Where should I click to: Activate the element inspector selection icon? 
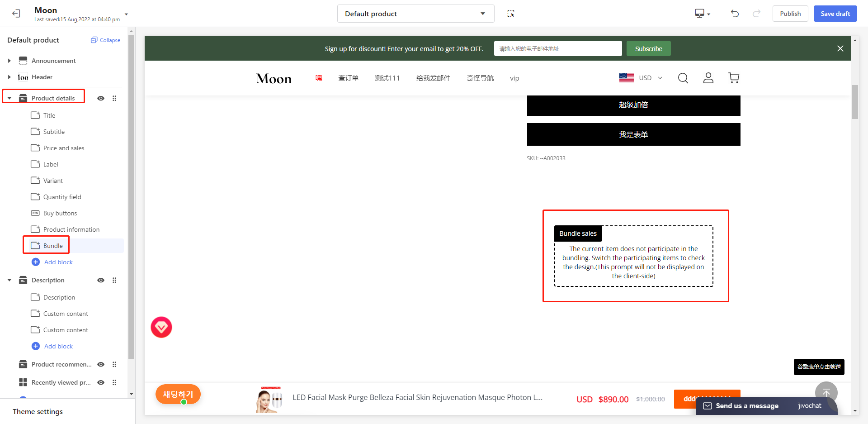click(x=511, y=14)
